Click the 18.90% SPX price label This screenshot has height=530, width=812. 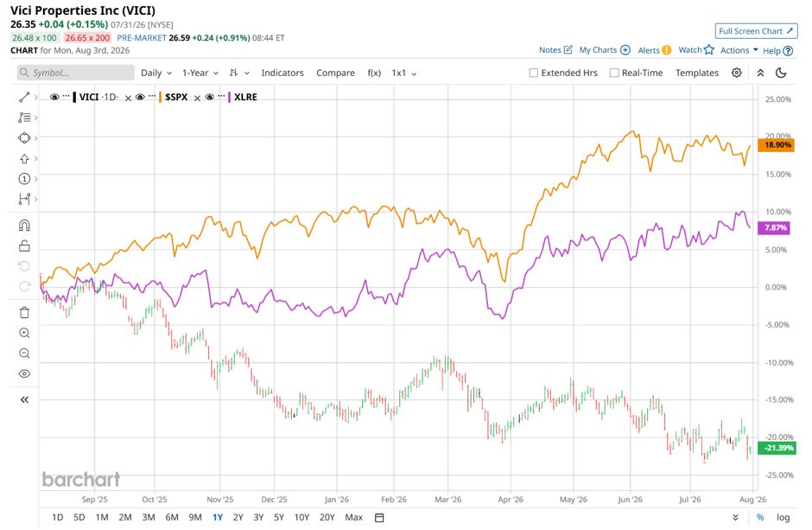(x=776, y=144)
